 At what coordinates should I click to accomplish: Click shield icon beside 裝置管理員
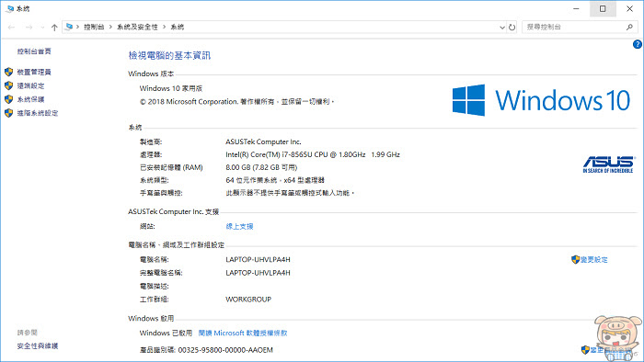pyautogui.click(x=8, y=73)
